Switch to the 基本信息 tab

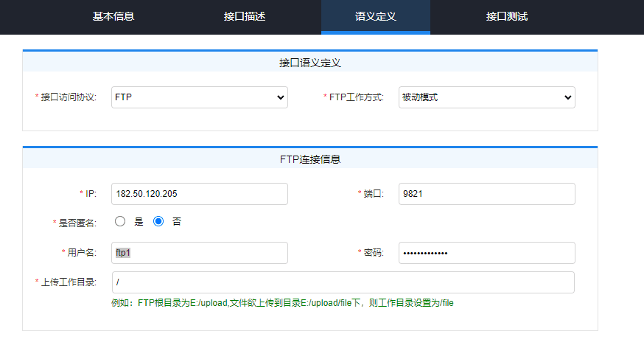coord(113,16)
